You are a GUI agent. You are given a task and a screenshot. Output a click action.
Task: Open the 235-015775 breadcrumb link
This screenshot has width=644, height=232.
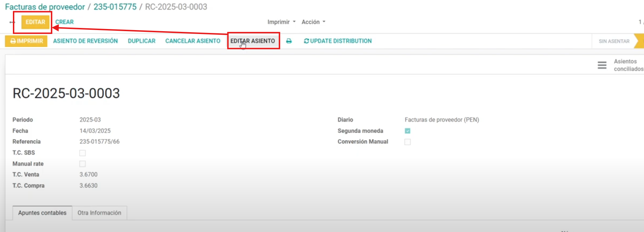[115, 7]
